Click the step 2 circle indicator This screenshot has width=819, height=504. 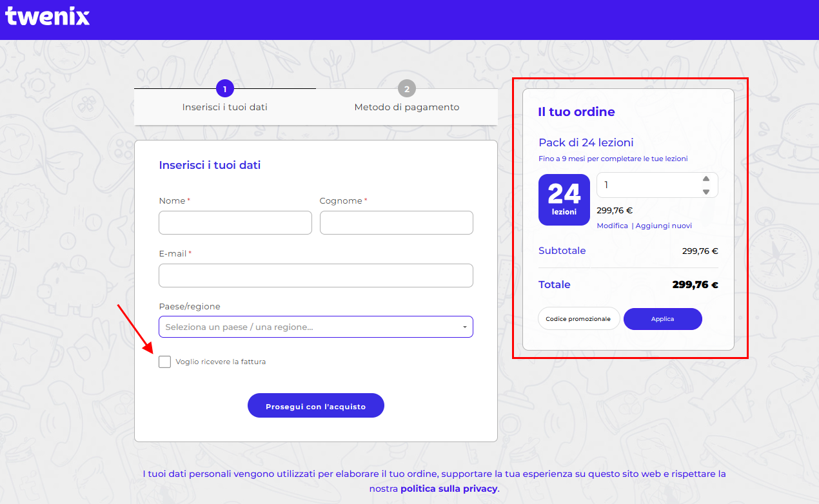point(406,89)
